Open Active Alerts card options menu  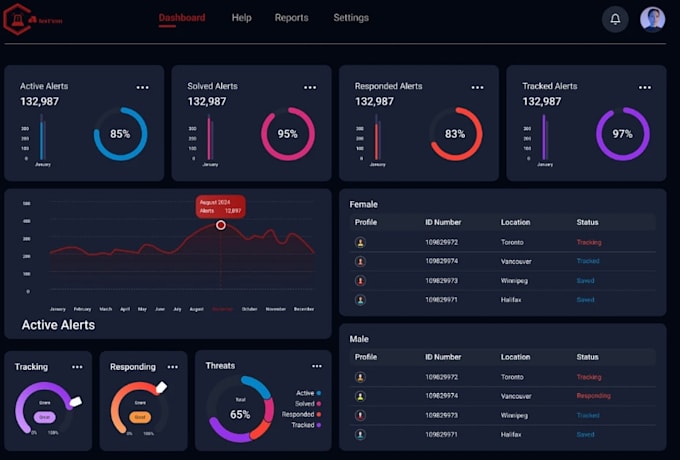tap(142, 88)
